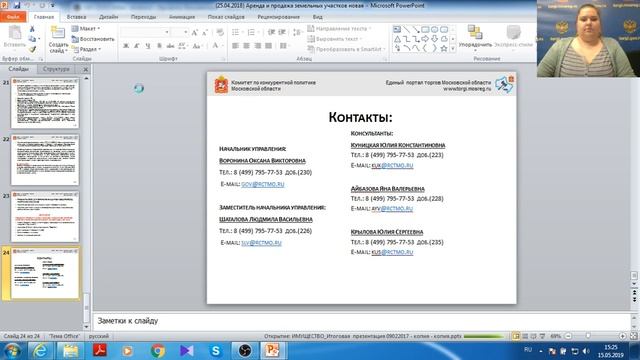Click the Paste (Вставить) clipboard icon

[x=15, y=33]
